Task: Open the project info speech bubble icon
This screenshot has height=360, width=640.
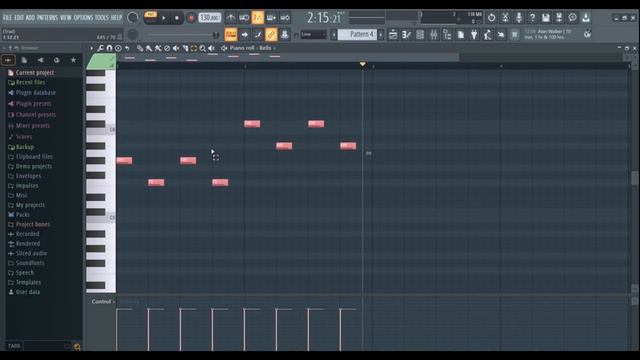Action: [x=573, y=18]
